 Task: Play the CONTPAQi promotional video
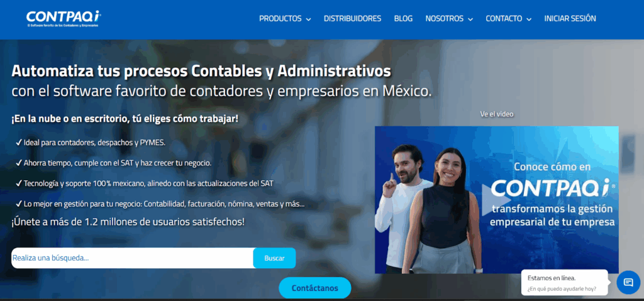point(495,200)
